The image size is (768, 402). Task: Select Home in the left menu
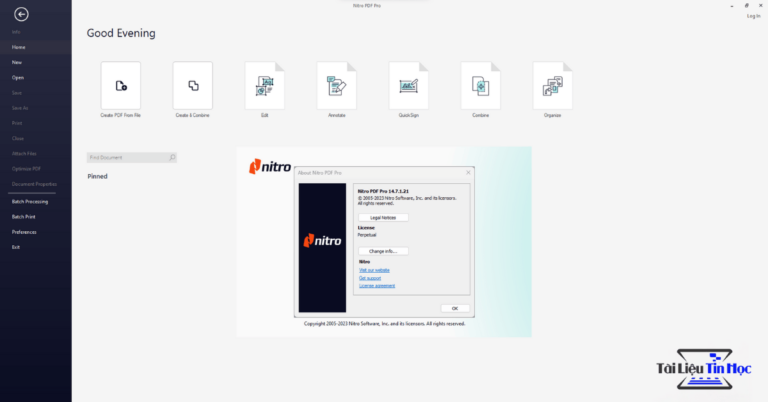pos(18,47)
